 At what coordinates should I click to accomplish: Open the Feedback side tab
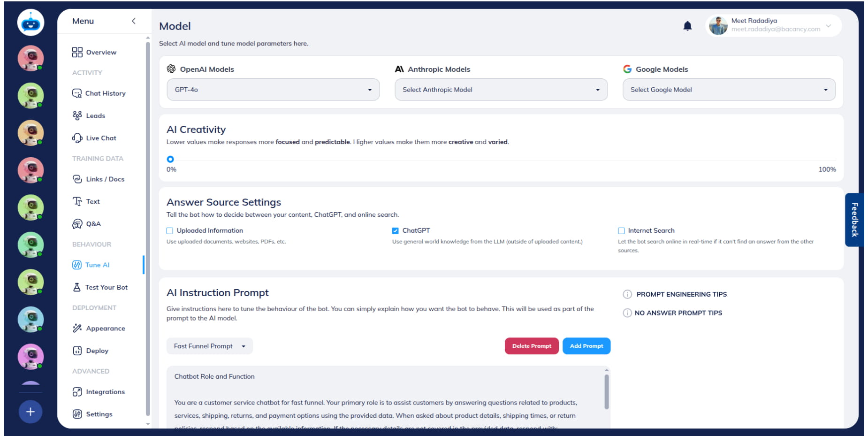pyautogui.click(x=854, y=220)
